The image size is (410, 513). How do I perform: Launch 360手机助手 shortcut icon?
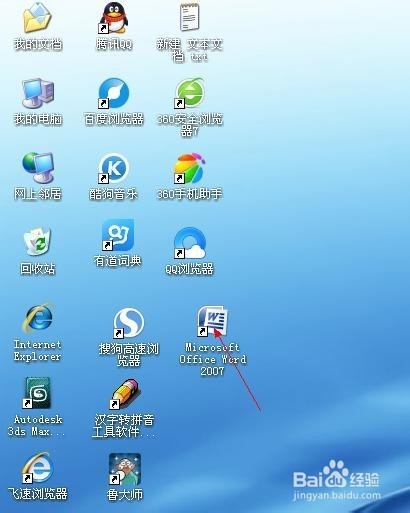point(189,168)
